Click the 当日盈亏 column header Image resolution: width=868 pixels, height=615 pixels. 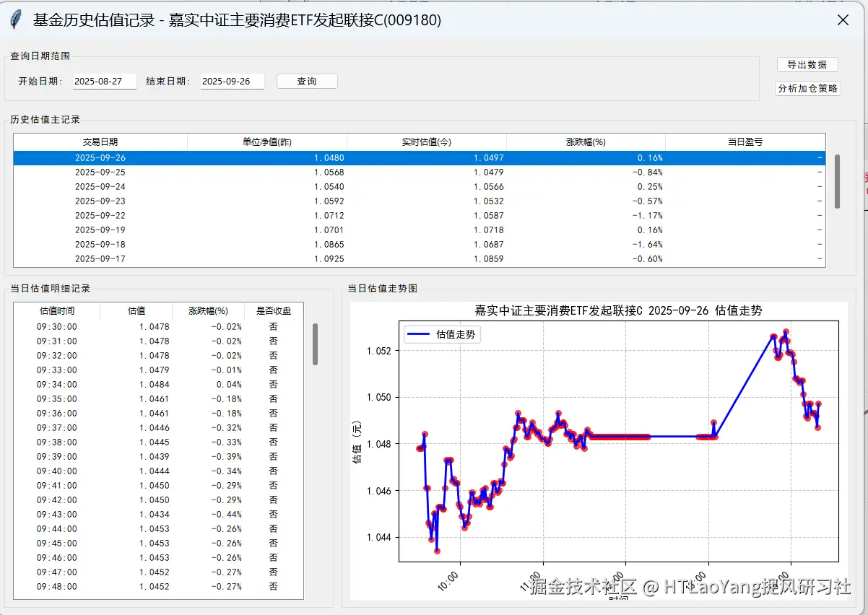pyautogui.click(x=744, y=141)
